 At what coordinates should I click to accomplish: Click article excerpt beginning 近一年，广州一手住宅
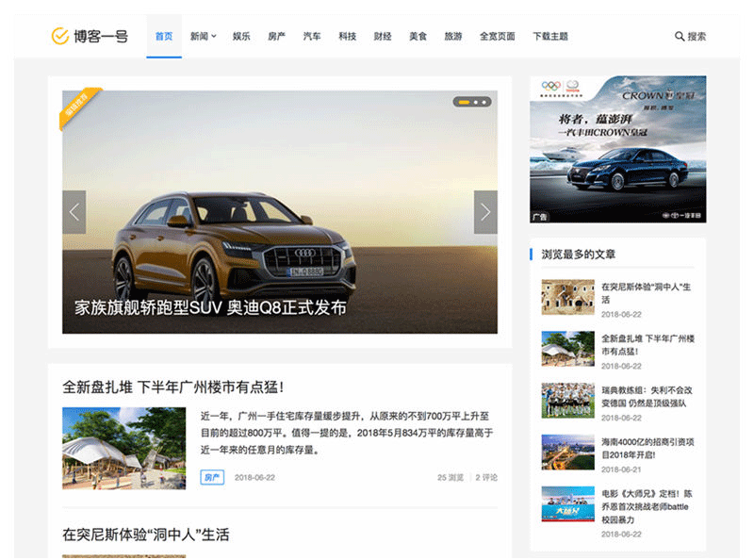pyautogui.click(x=347, y=433)
